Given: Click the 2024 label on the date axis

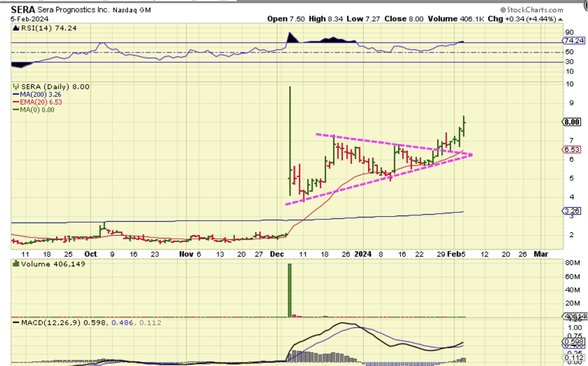Looking at the screenshot, I should [x=363, y=254].
